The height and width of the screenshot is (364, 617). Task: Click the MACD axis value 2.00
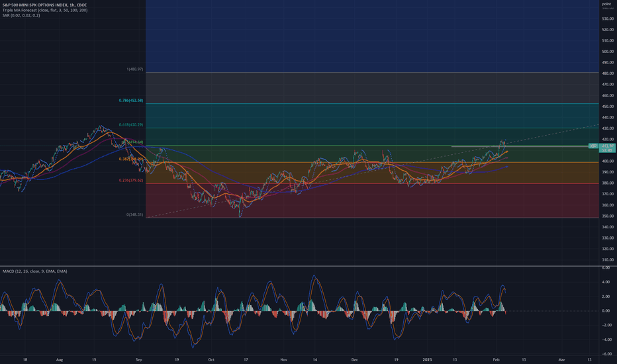click(606, 296)
